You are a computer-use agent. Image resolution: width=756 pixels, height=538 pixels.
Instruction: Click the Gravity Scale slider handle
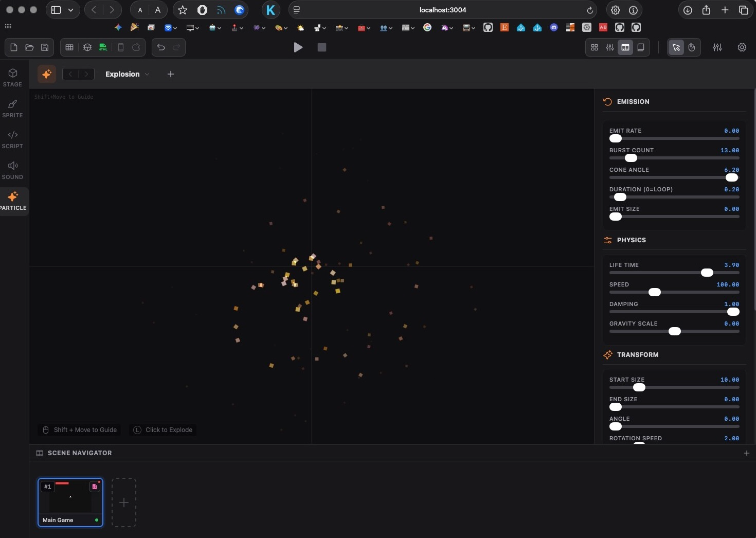coord(675,331)
